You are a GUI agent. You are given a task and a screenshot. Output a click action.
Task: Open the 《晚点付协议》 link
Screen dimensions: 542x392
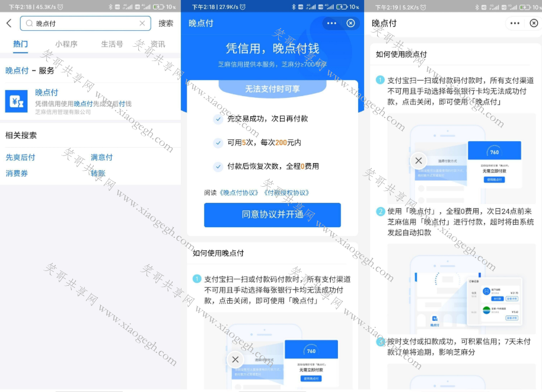click(239, 193)
